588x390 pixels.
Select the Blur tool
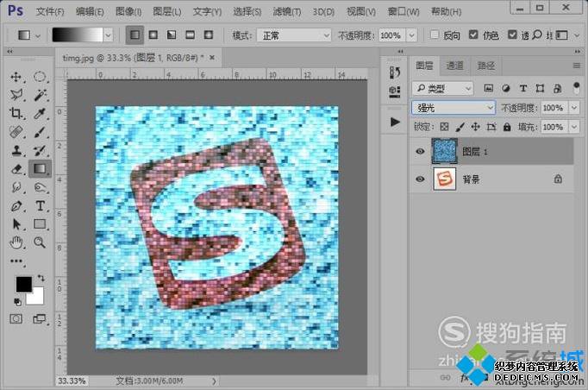coord(16,187)
